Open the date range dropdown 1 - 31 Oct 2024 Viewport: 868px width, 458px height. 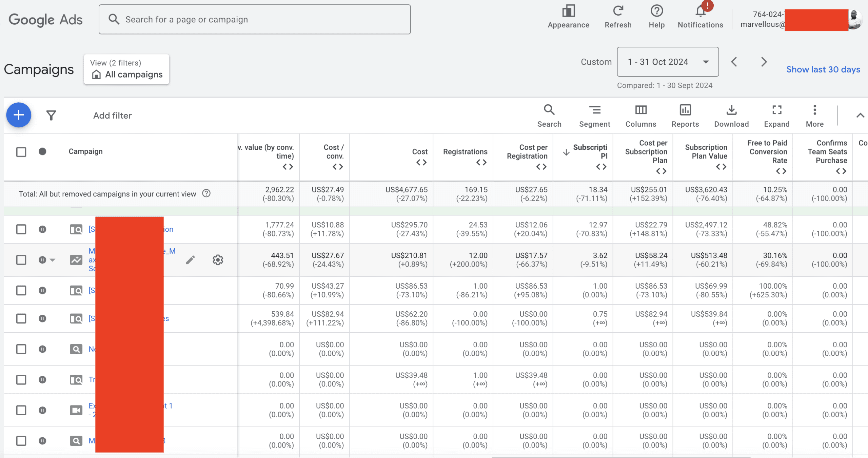668,62
